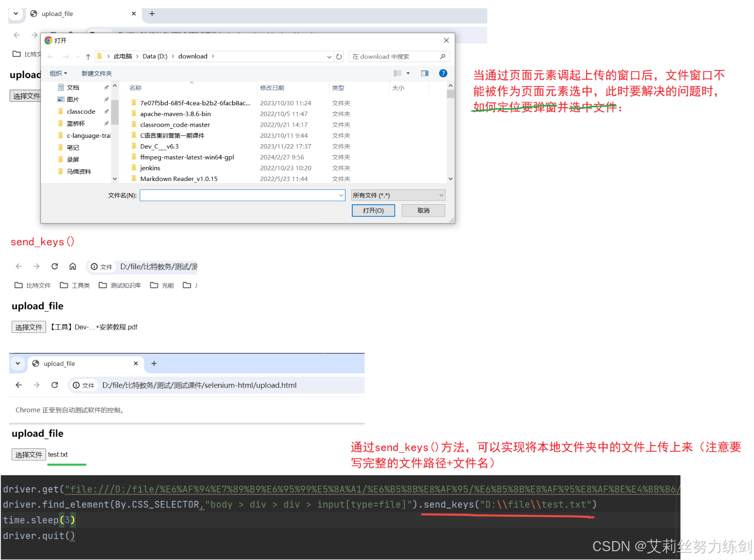Sort files by the 修改日期 column header
This screenshot has height=560, width=754.
[272, 88]
